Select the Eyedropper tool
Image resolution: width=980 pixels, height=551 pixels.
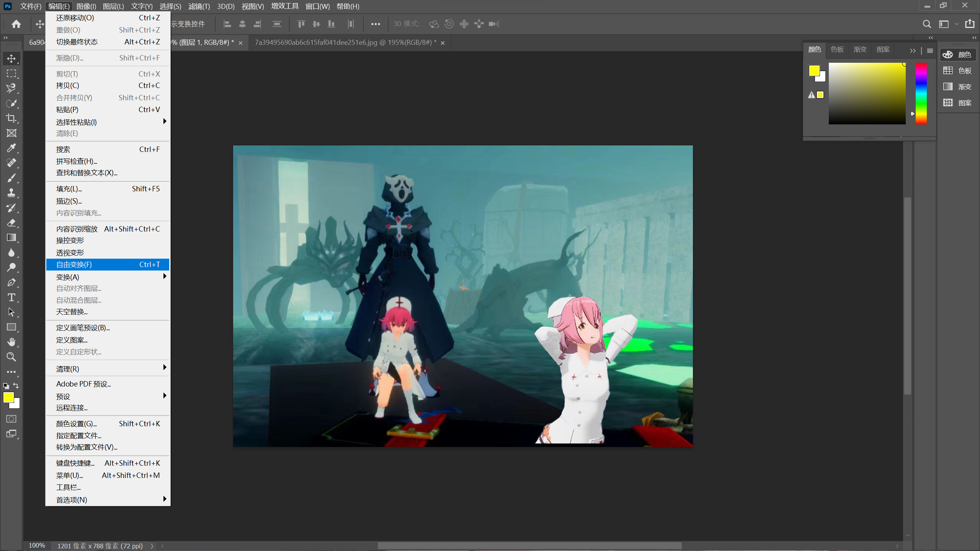point(11,148)
